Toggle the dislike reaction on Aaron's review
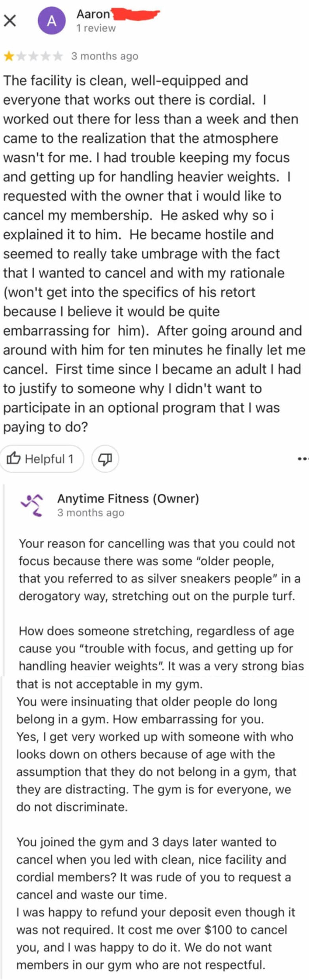This screenshot has width=309, height=980. point(105,459)
